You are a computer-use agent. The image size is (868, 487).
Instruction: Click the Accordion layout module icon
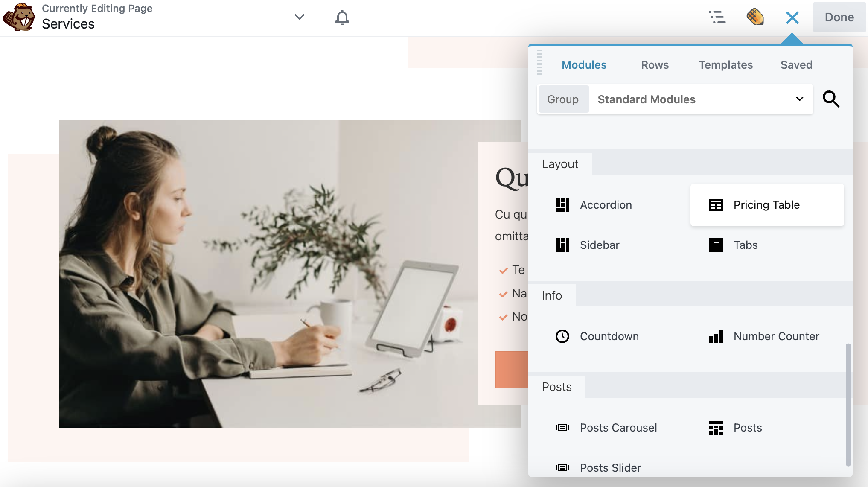click(562, 205)
